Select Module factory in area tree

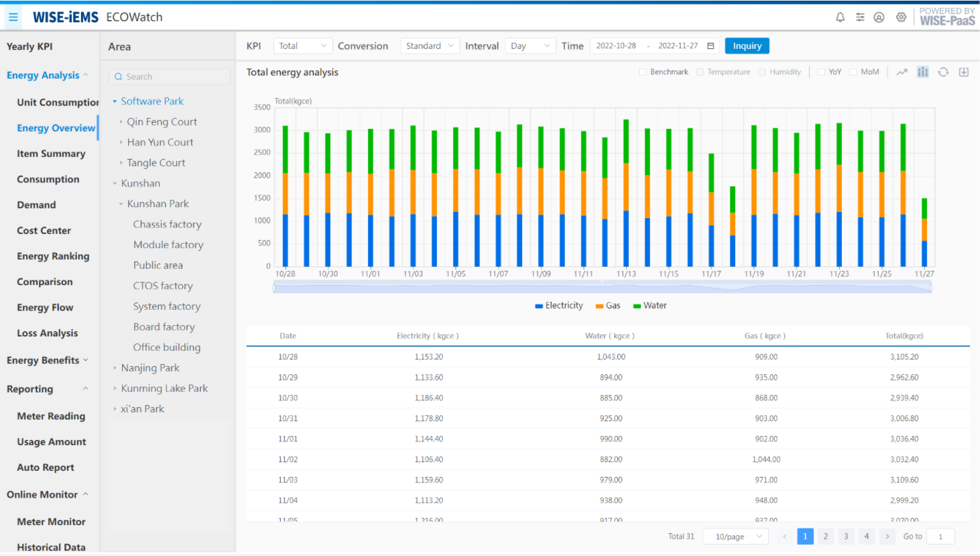[168, 245]
